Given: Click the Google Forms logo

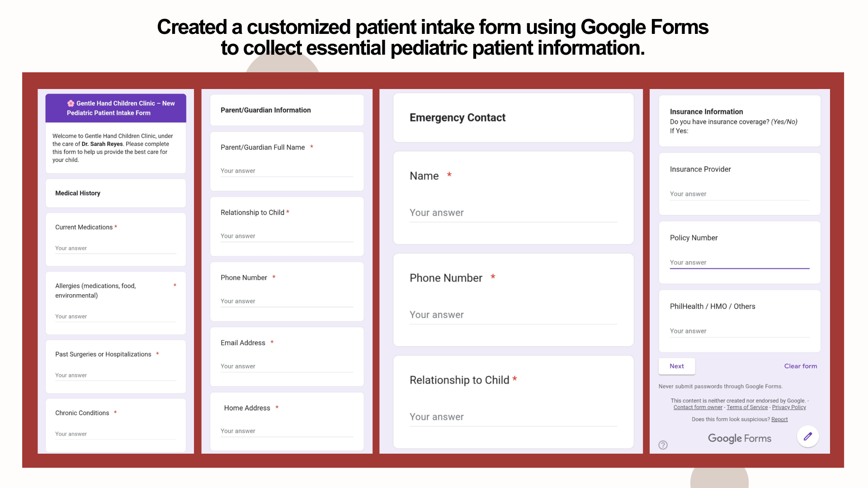Looking at the screenshot, I should coord(739,438).
